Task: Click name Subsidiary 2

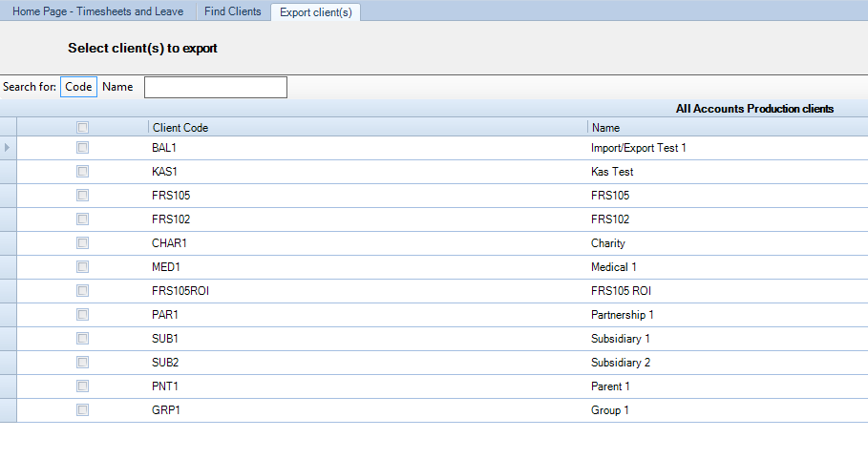Action: [x=621, y=363]
